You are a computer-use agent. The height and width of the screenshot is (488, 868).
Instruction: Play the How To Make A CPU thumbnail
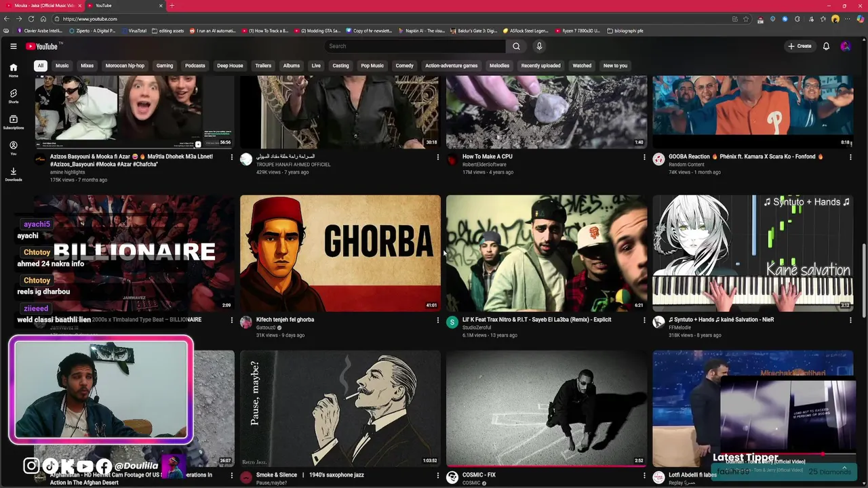pyautogui.click(x=547, y=112)
